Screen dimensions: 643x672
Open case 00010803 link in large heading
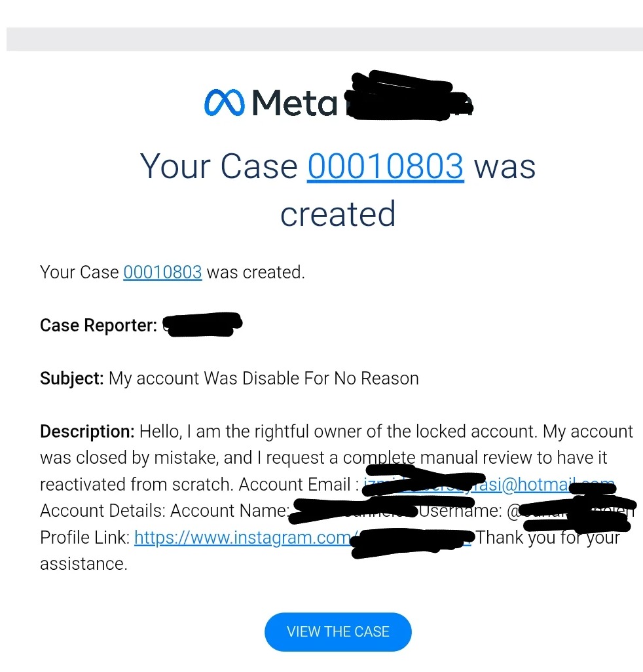click(386, 166)
